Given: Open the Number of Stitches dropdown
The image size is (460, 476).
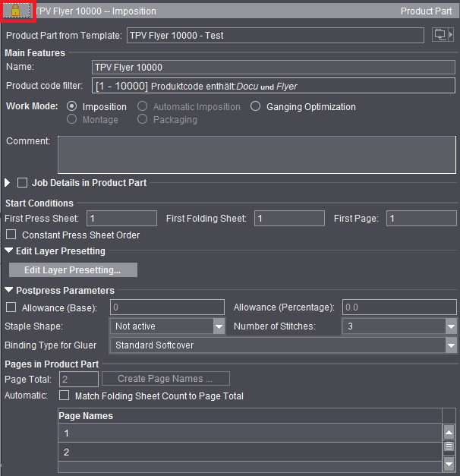Looking at the screenshot, I should pyautogui.click(x=450, y=326).
